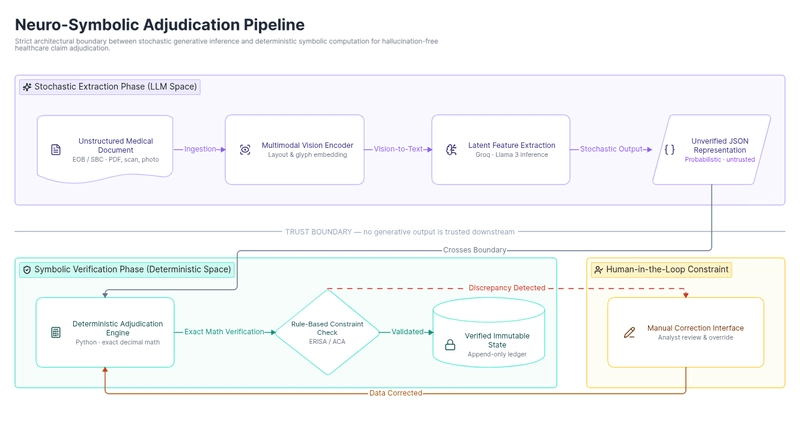Click the calculator icon in Deterministic Adjudication Engine node

point(56,333)
